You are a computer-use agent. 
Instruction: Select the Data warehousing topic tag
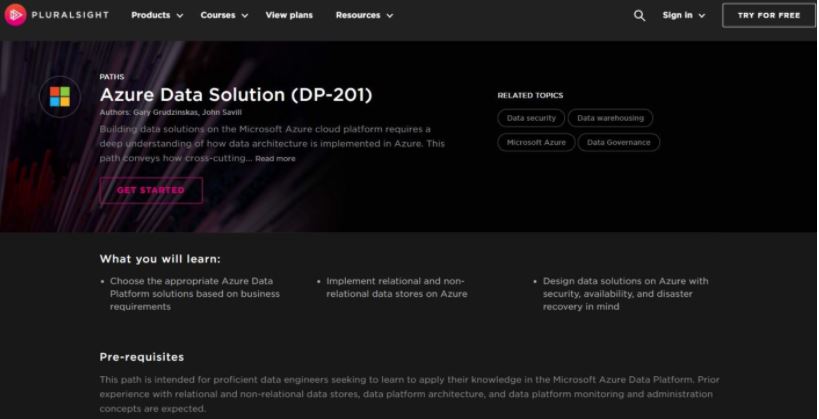(610, 118)
